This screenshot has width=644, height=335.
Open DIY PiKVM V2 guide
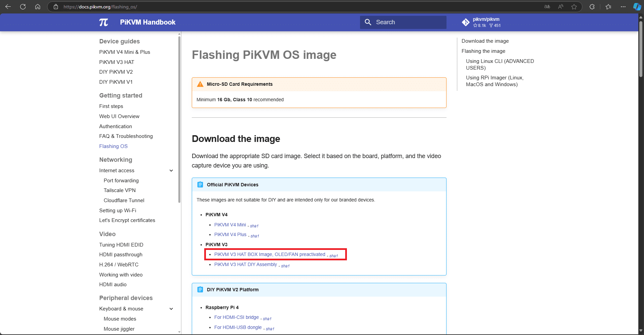116,72
